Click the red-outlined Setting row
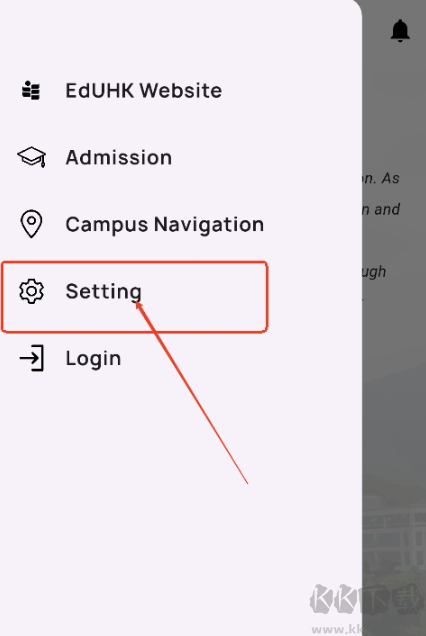The height and width of the screenshot is (636, 426). [x=134, y=297]
